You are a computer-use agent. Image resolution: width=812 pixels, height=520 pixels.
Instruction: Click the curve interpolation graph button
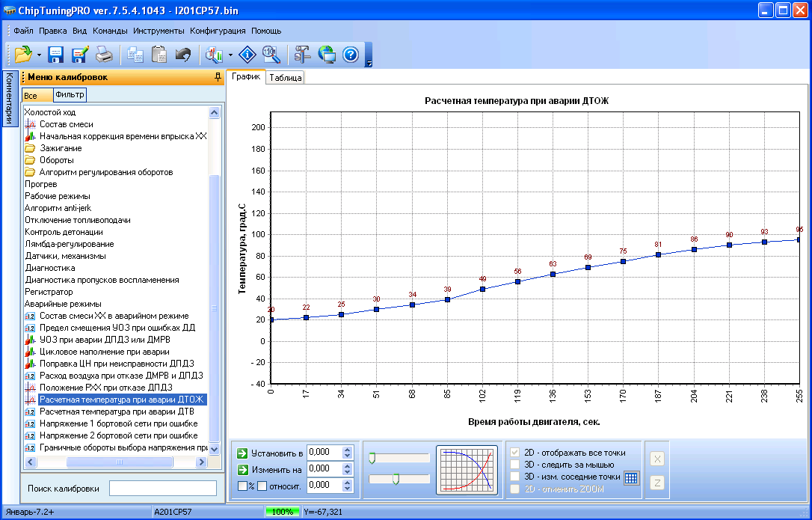(467, 471)
